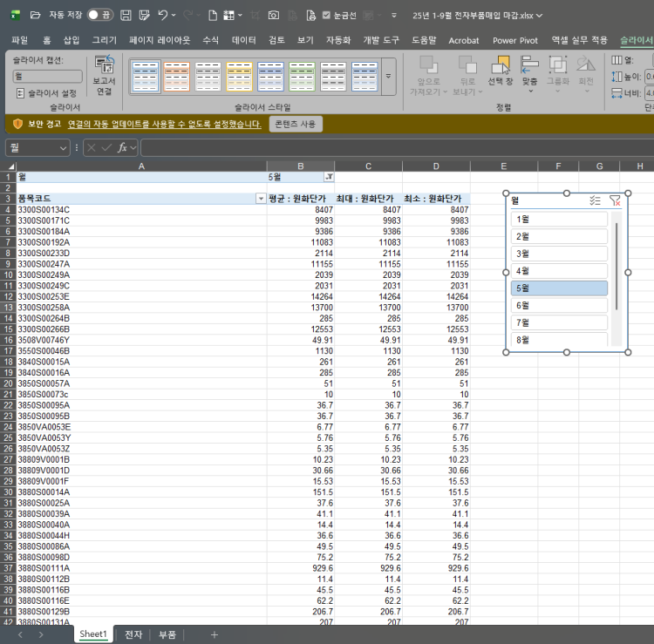Switch to the 전자 sheet tab
The image size is (654, 644).
(133, 634)
